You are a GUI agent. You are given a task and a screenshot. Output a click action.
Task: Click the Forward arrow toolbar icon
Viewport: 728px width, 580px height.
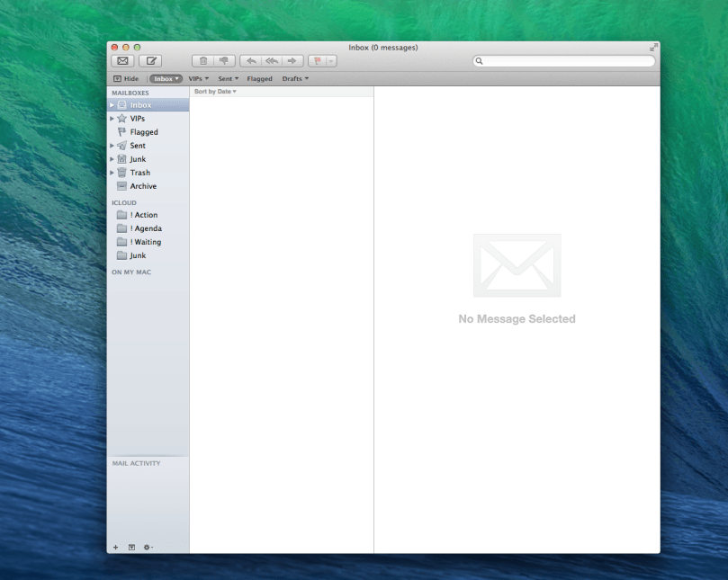[x=292, y=60]
